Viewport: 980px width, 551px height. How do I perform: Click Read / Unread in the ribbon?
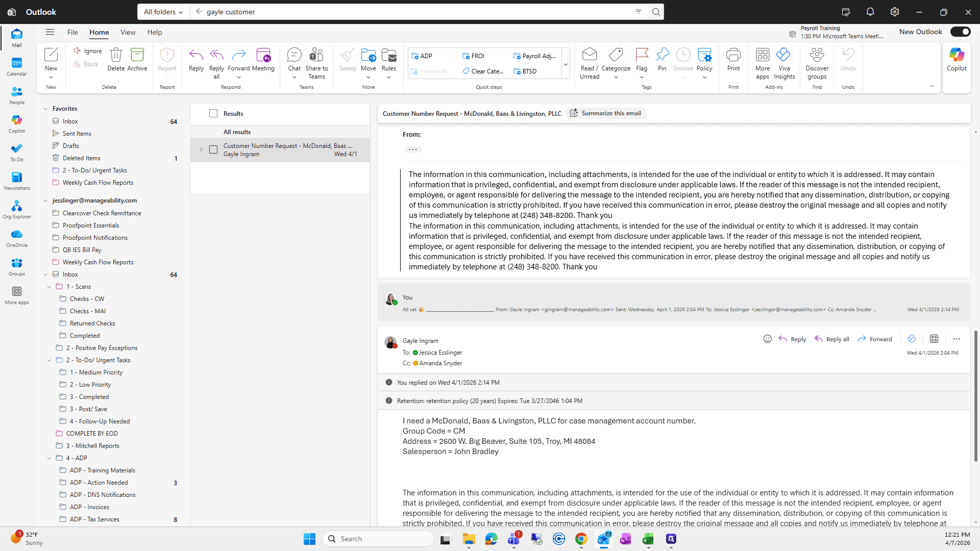590,63
